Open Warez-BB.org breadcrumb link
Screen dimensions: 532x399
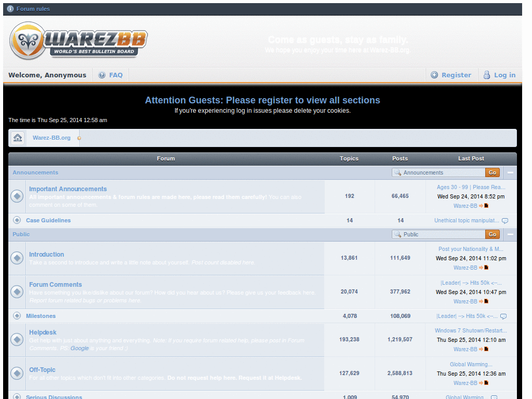(x=51, y=138)
